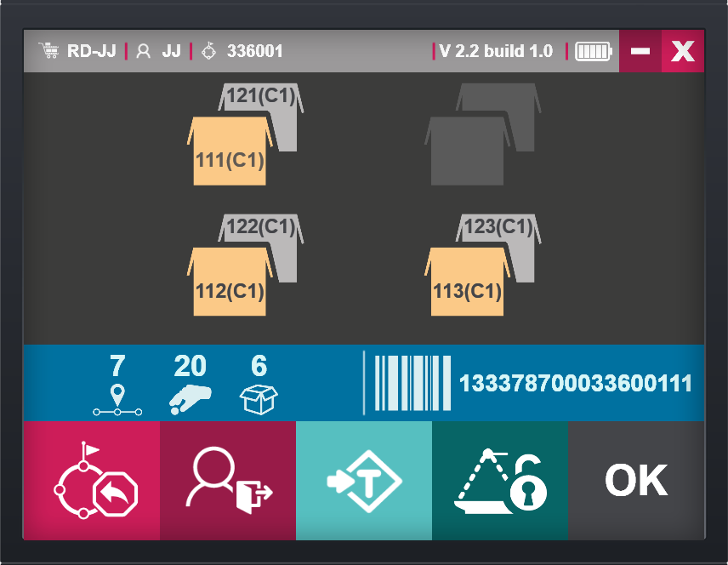Click the shopping cart RD-JJ icon
Image resolution: width=728 pixels, height=565 pixels.
(x=48, y=51)
